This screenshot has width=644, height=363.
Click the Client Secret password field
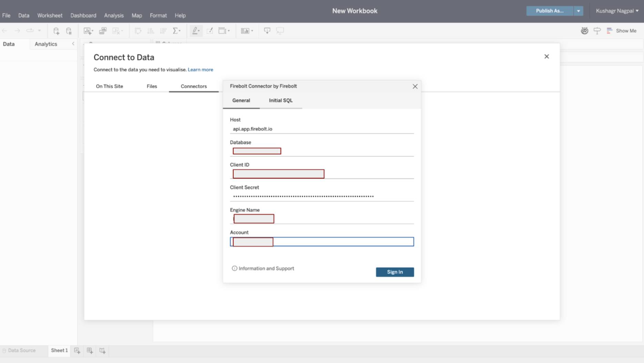pyautogui.click(x=322, y=196)
